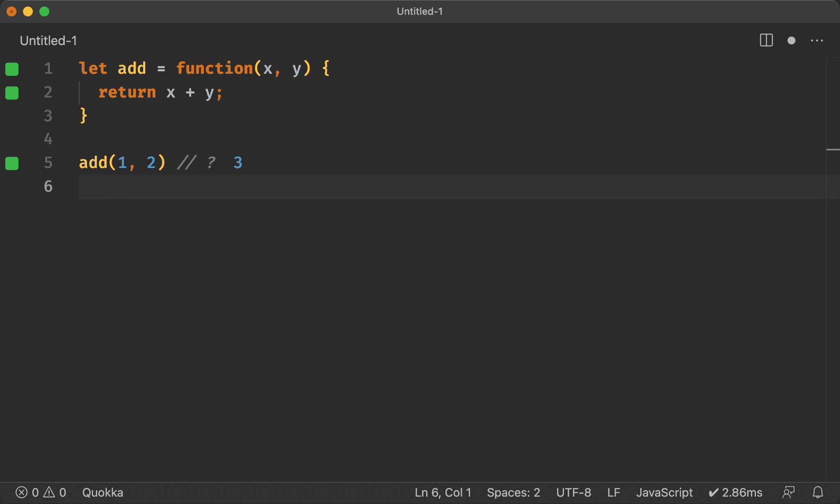This screenshot has width=840, height=504.
Task: Click the unsaved changes dot icon
Action: [x=791, y=40]
